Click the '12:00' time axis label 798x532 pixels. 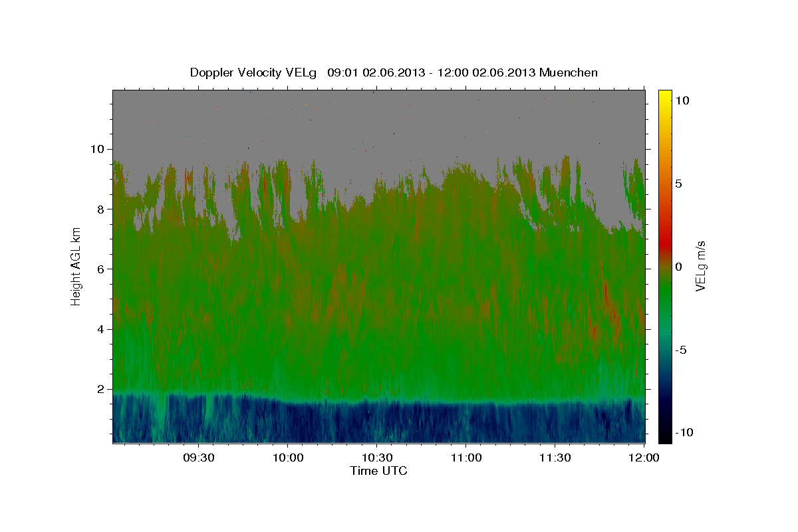click(644, 458)
